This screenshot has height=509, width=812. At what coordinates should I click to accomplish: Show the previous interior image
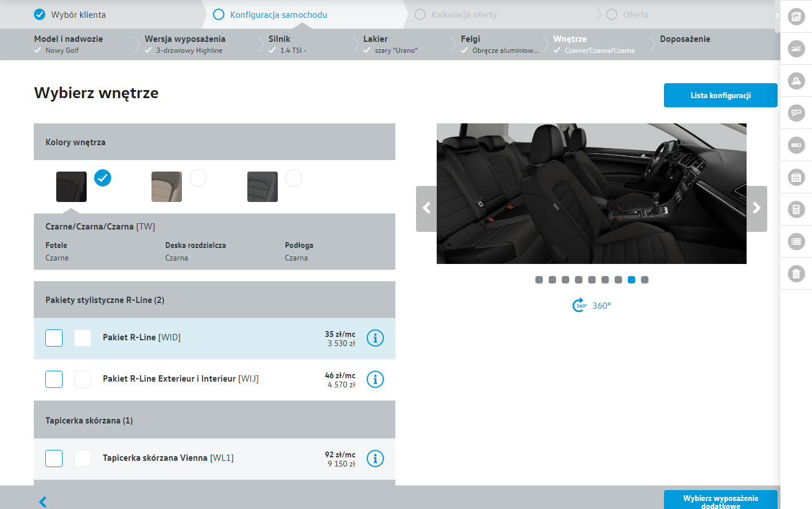pos(426,208)
